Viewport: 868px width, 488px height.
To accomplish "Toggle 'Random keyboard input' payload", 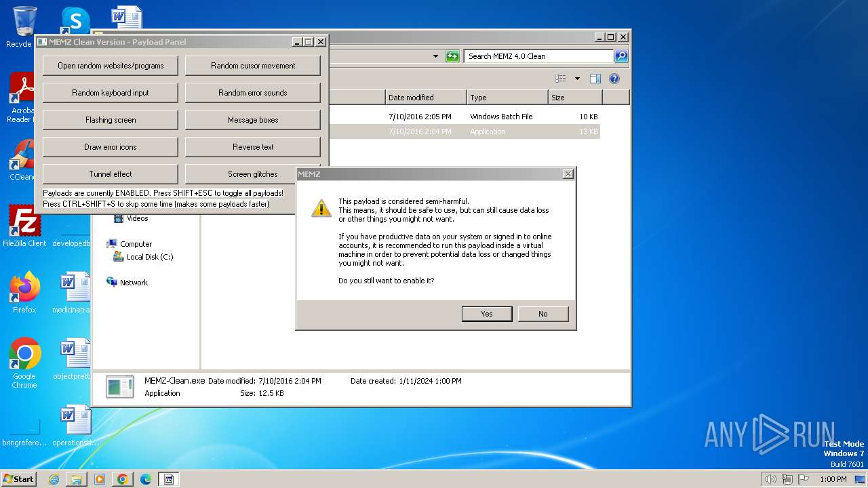I will tap(111, 93).
